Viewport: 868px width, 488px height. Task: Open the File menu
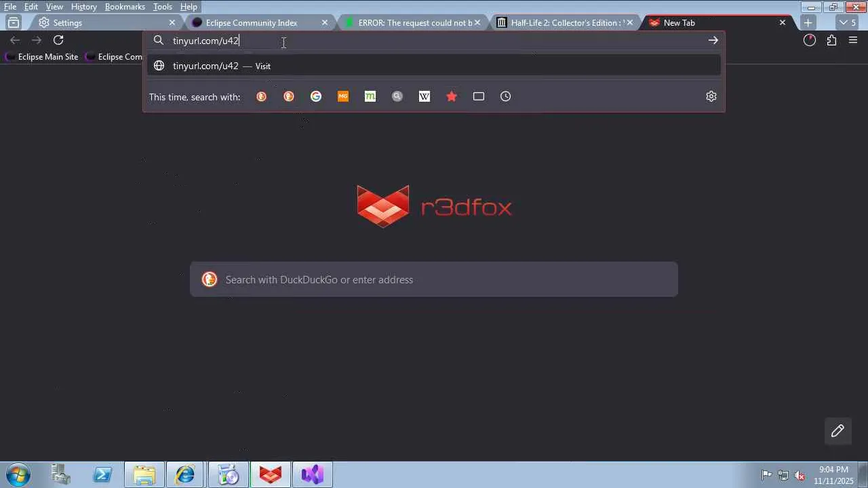click(x=10, y=7)
